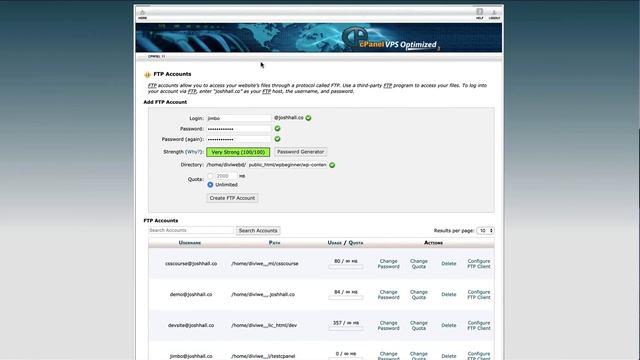Click the 357 / ∞ MB usage text
This screenshot has width=640, height=360.
click(x=346, y=323)
